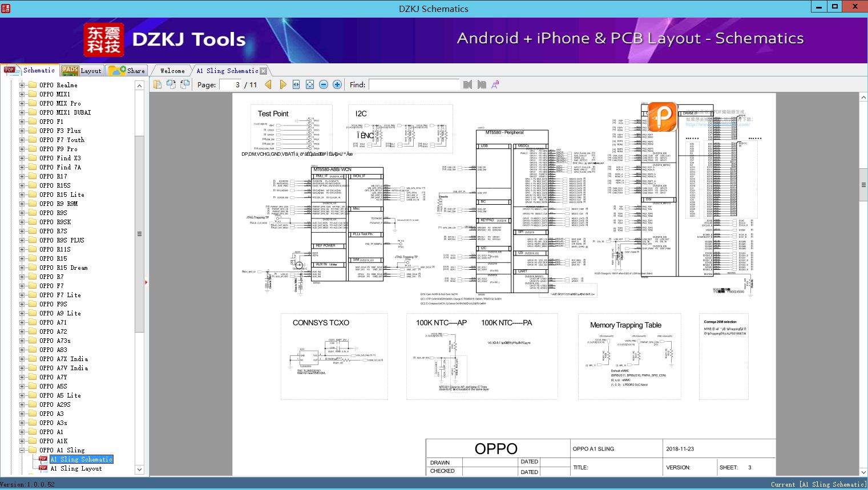The image size is (868, 490).
Task: Go to the previous page arrow
Action: coord(268,84)
